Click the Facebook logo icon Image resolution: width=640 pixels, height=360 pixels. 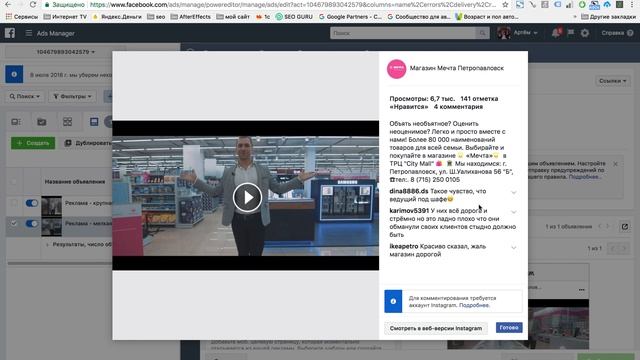(10, 33)
